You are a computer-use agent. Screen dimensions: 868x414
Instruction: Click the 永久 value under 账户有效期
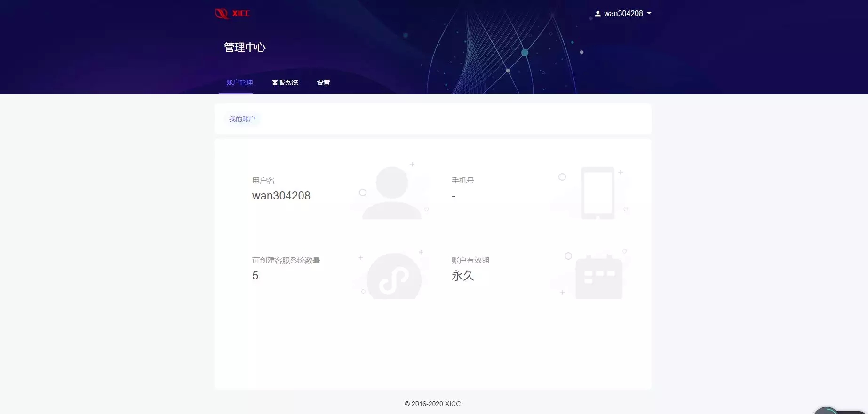coord(462,276)
